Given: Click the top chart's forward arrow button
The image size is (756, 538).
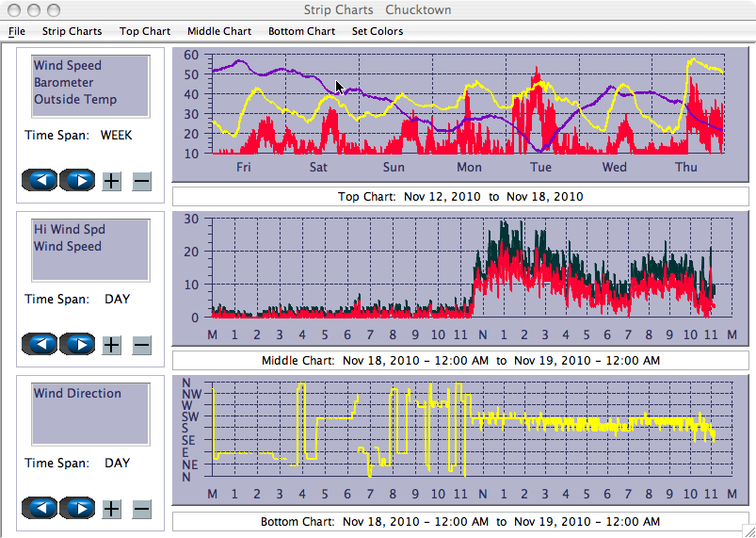Looking at the screenshot, I should [x=78, y=180].
